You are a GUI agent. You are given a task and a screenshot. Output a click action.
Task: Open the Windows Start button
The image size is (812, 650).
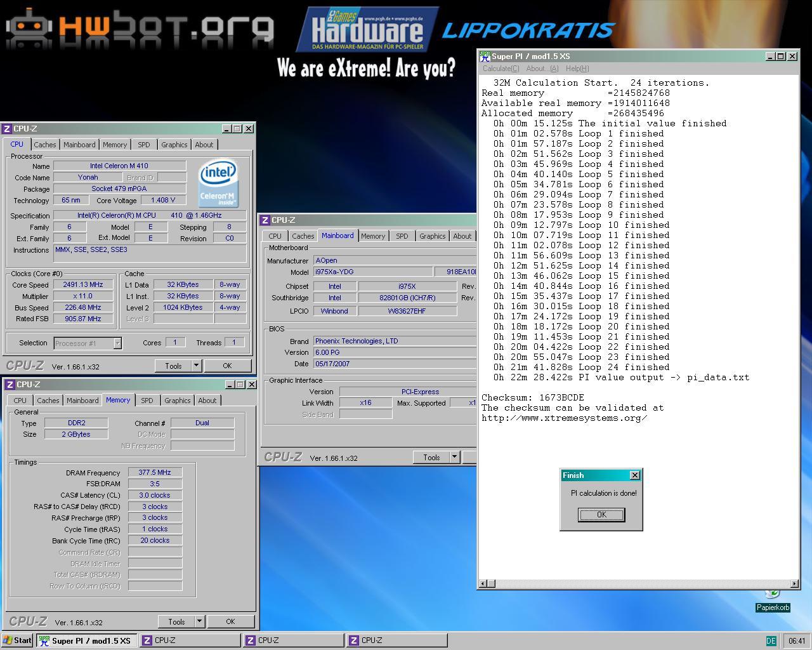click(x=17, y=640)
